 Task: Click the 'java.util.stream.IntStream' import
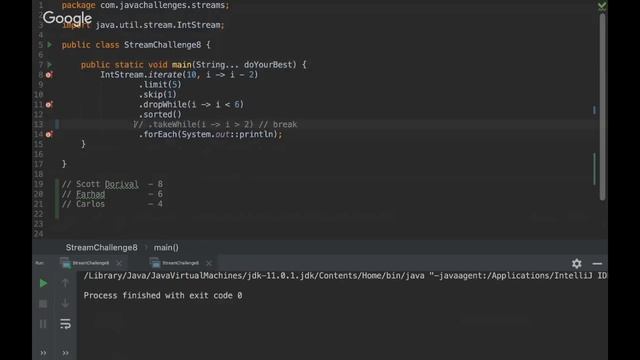[x=160, y=25]
